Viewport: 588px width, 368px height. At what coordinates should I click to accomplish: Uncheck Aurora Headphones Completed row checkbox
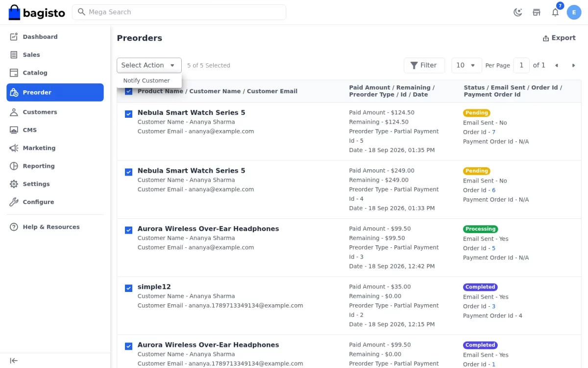coord(128,346)
